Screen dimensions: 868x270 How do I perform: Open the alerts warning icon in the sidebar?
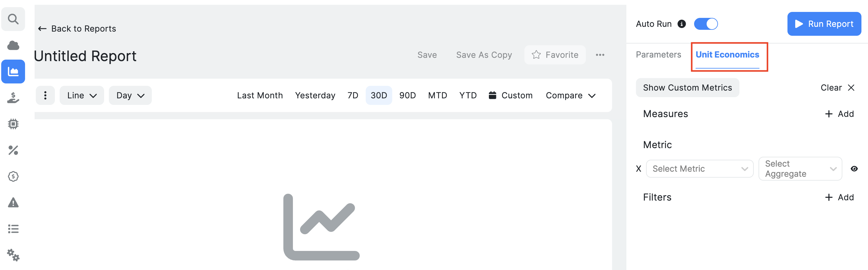(x=13, y=202)
